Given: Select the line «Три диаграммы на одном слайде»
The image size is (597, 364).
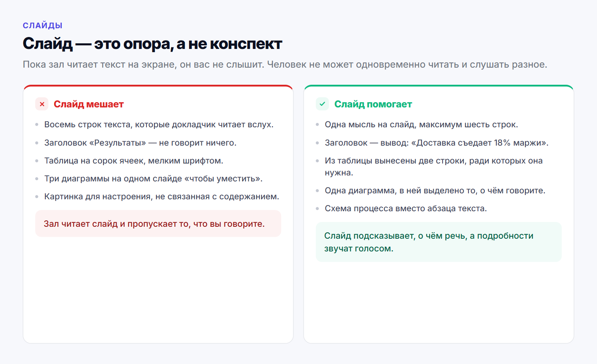Looking at the screenshot, I should click(x=153, y=179).
